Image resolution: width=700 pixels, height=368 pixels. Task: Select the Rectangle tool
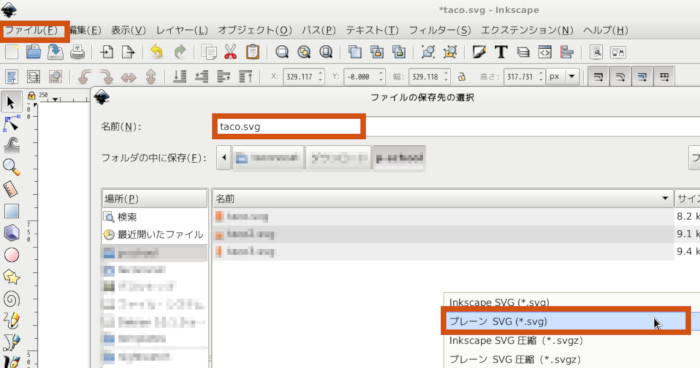click(11, 211)
